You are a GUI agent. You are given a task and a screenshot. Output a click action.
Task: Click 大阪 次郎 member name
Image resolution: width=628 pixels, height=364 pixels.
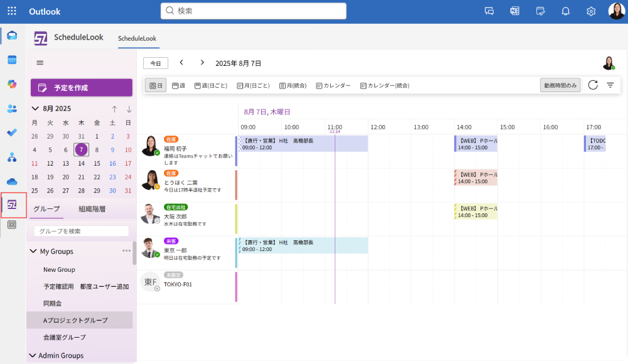point(175,217)
